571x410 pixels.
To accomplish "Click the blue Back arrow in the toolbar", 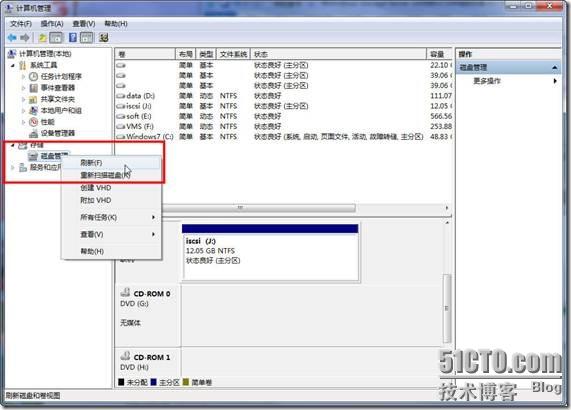I will click(12, 38).
